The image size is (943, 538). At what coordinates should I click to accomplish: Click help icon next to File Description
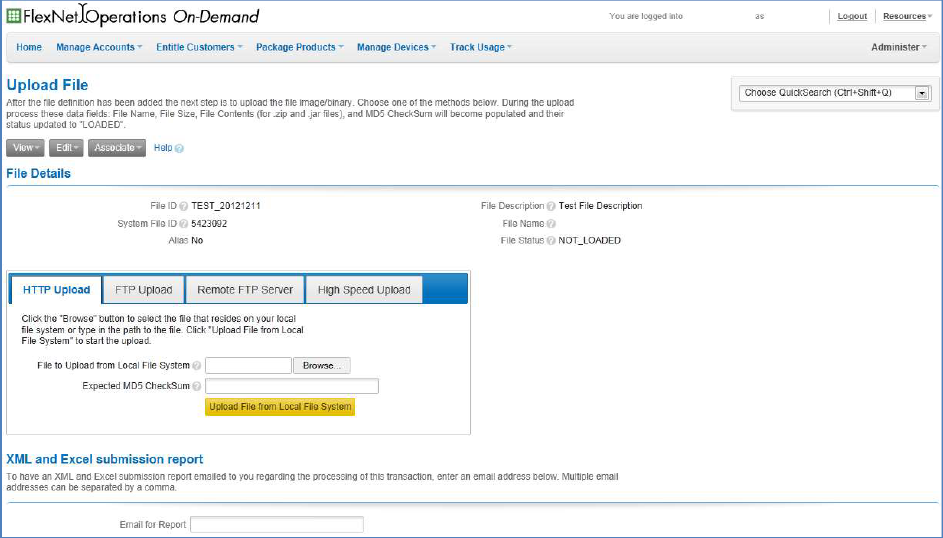[x=551, y=206]
